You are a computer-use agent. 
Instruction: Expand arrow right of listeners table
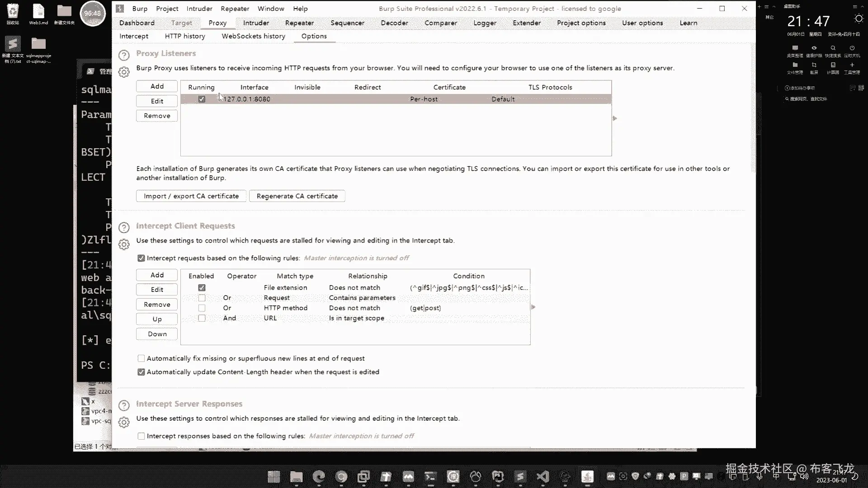(x=615, y=118)
